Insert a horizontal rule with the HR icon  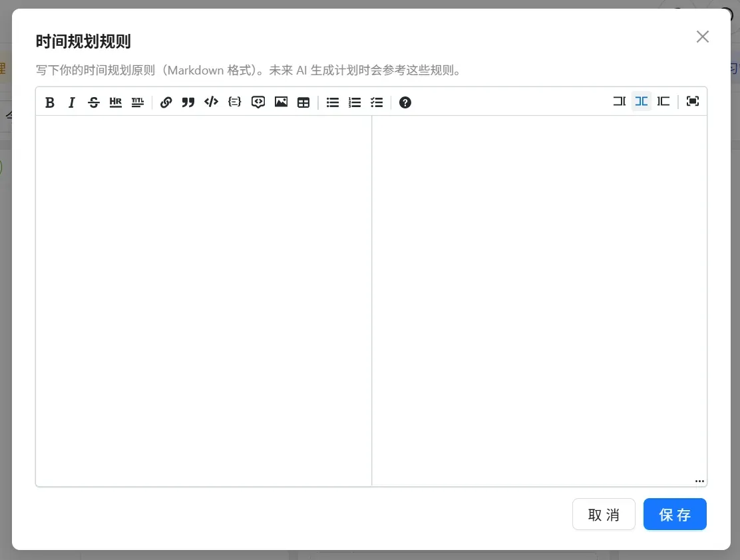[x=116, y=102]
